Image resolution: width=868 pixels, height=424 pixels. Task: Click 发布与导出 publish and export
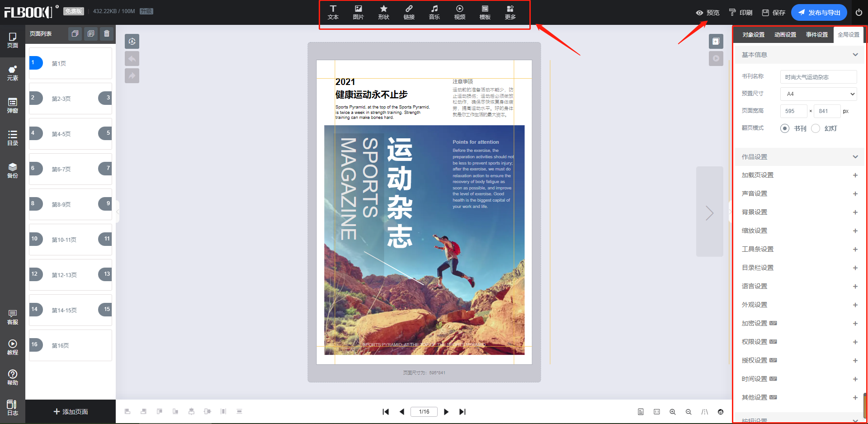click(x=819, y=13)
